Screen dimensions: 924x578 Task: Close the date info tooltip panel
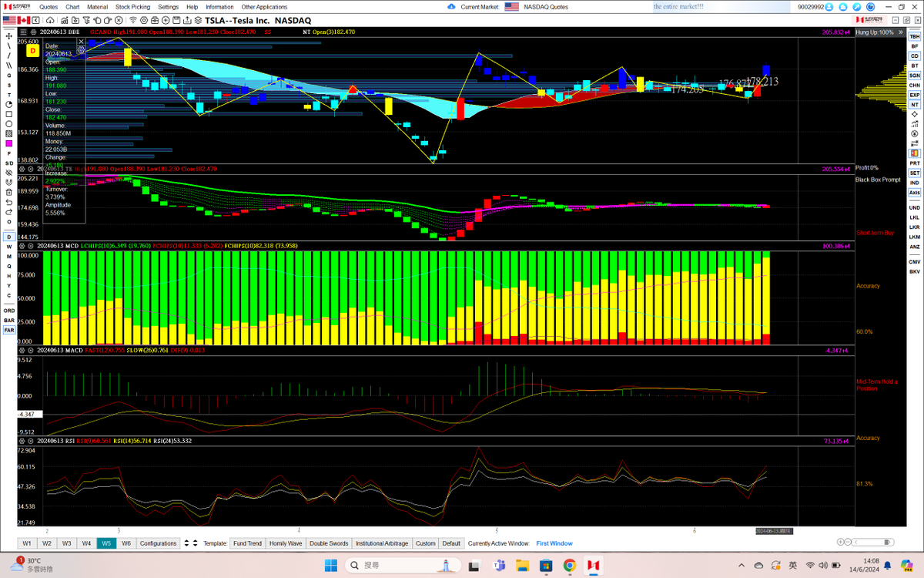81,42
